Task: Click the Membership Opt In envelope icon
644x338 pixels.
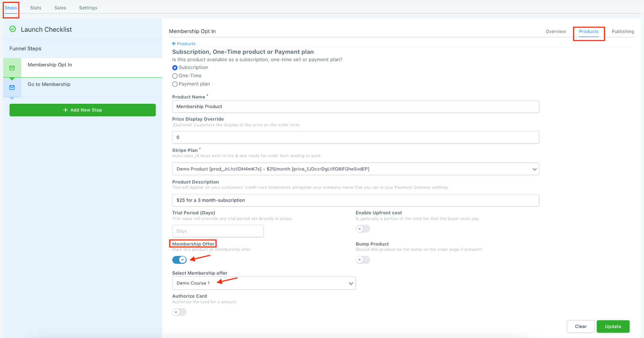Action: point(12,68)
